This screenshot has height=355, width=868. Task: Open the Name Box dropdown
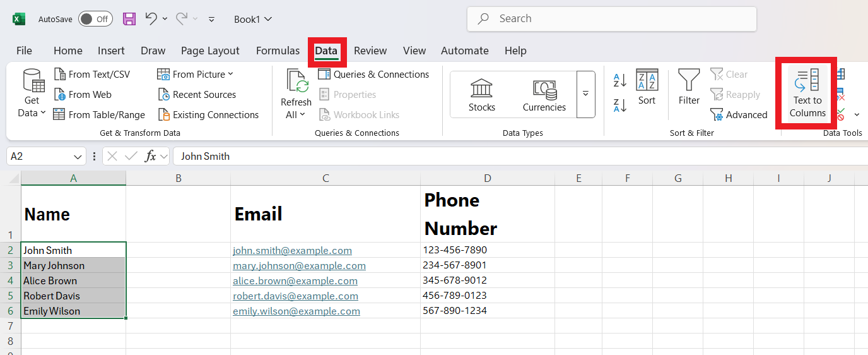(78, 157)
